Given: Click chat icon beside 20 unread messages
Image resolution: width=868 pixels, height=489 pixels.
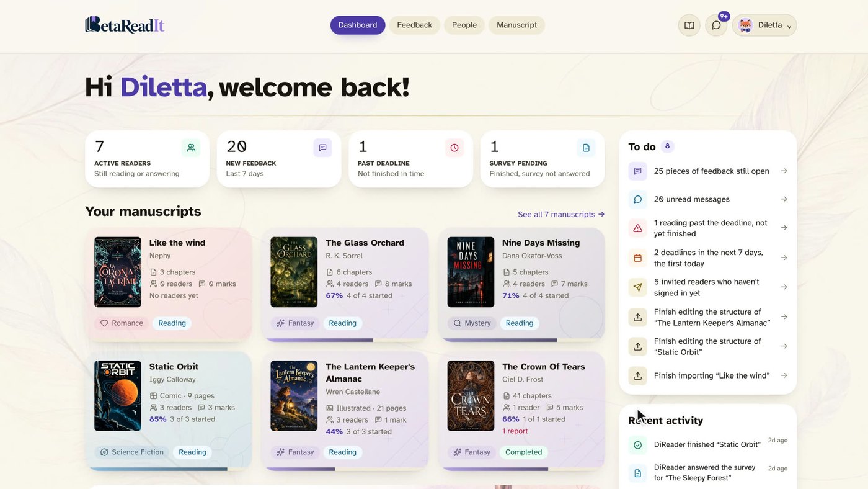Looking at the screenshot, I should 637,199.
